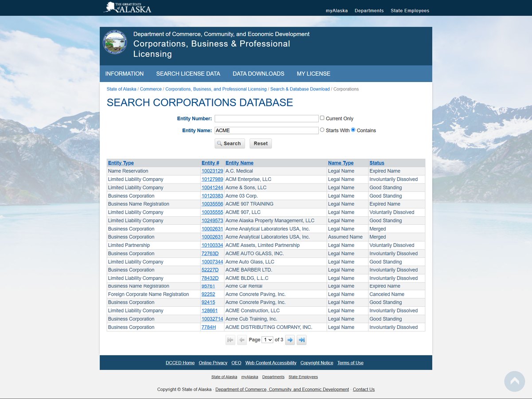This screenshot has width=532, height=399.
Task: Enable the Current Only checkbox
Action: tap(322, 118)
